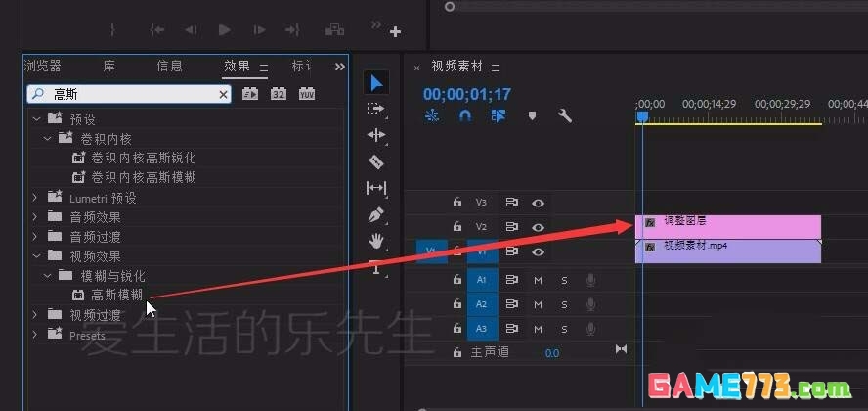Solo track A2 with S button
This screenshot has height=411, width=868.
point(564,304)
